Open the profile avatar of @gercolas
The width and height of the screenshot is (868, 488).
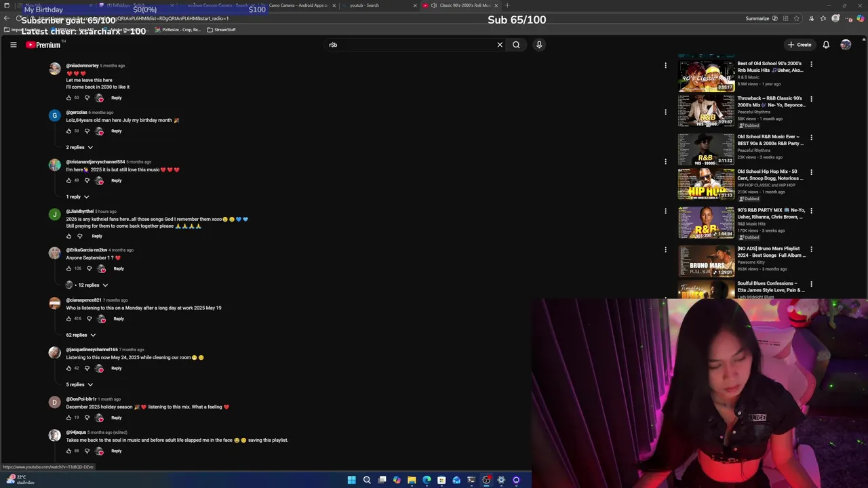pyautogui.click(x=54, y=115)
